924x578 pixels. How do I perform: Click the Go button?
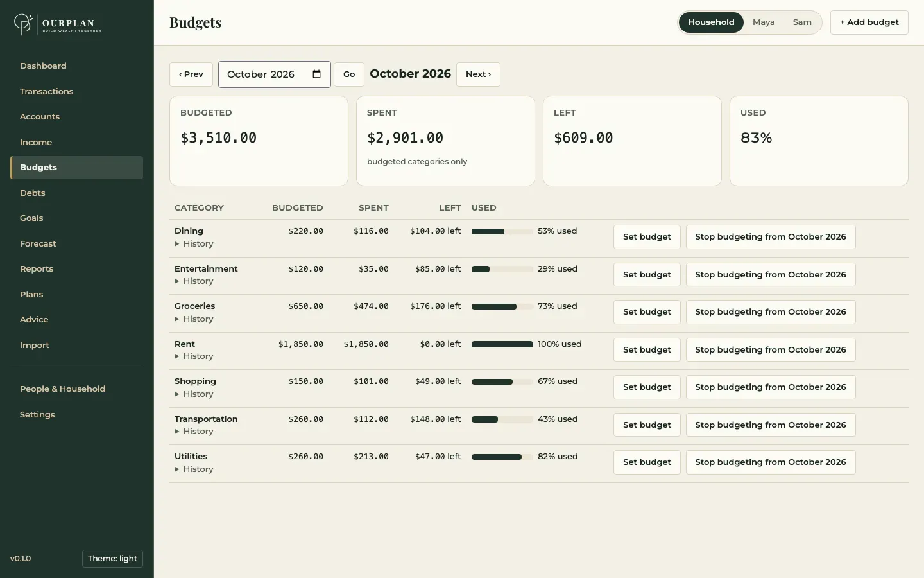(349, 74)
